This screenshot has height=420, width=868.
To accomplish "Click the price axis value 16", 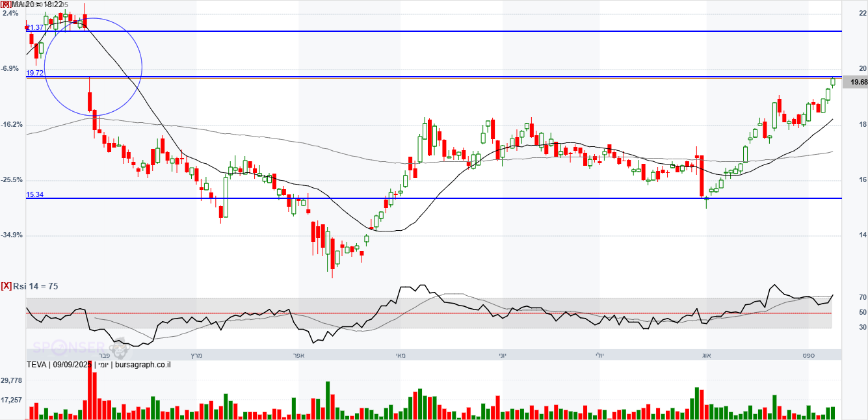I will 862,180.
